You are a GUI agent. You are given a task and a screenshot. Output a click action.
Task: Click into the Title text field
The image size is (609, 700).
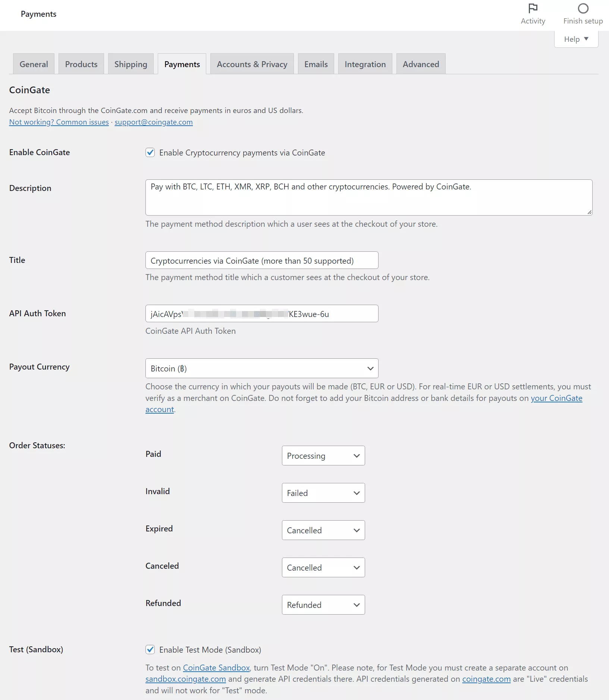tap(262, 260)
